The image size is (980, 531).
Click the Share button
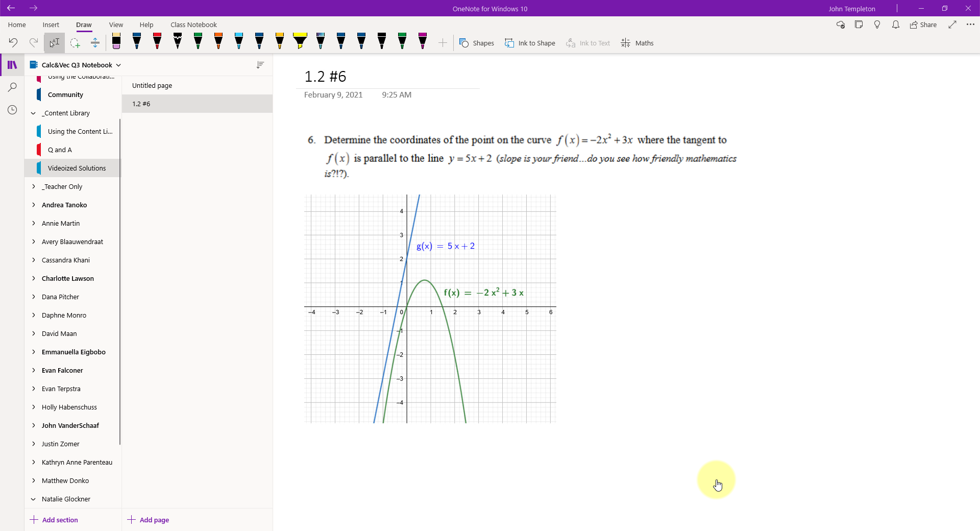923,25
